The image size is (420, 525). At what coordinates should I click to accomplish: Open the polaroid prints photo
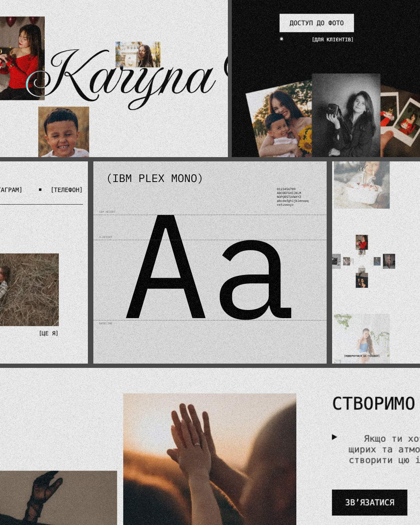(400, 121)
